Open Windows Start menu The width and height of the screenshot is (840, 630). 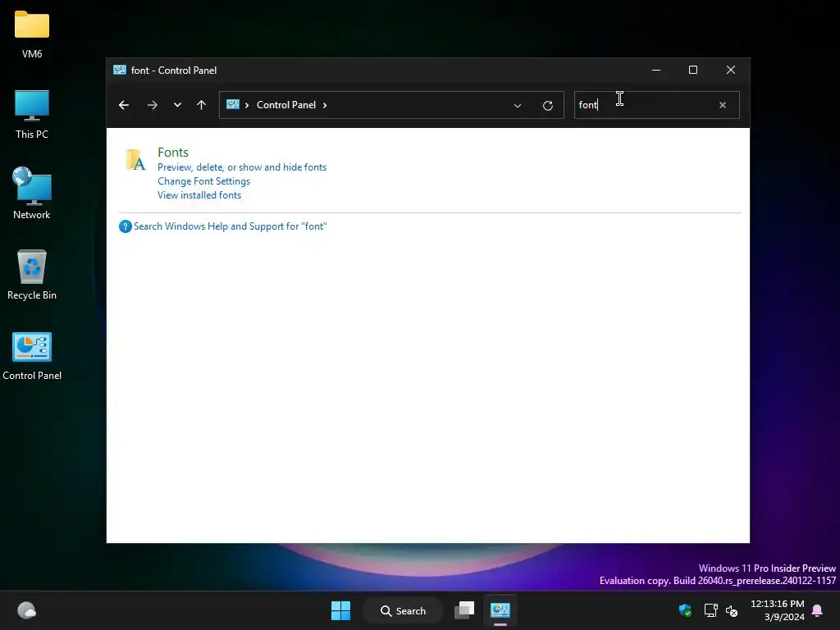click(340, 610)
